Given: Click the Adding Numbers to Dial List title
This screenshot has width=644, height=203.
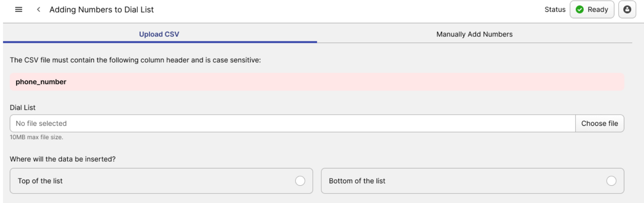Looking at the screenshot, I should coord(101,10).
